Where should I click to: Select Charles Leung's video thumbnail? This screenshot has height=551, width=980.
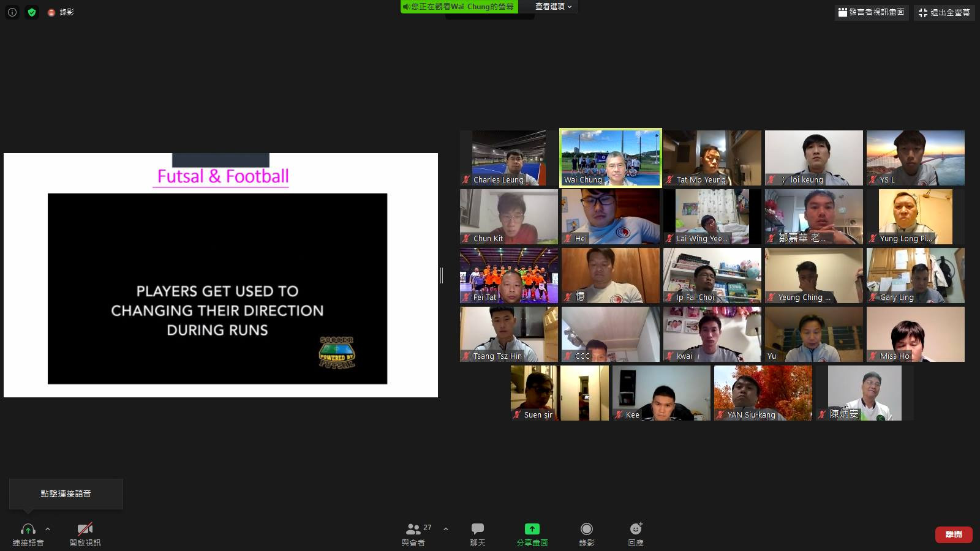point(508,158)
